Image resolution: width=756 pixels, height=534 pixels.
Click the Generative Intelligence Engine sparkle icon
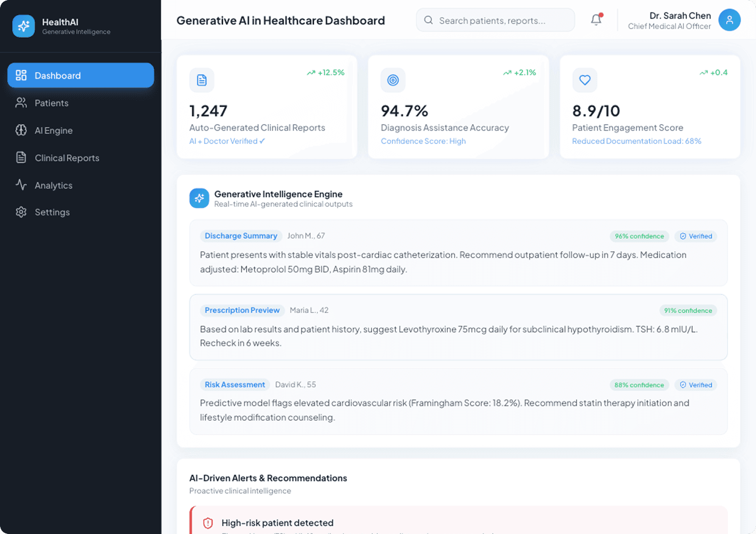(199, 198)
